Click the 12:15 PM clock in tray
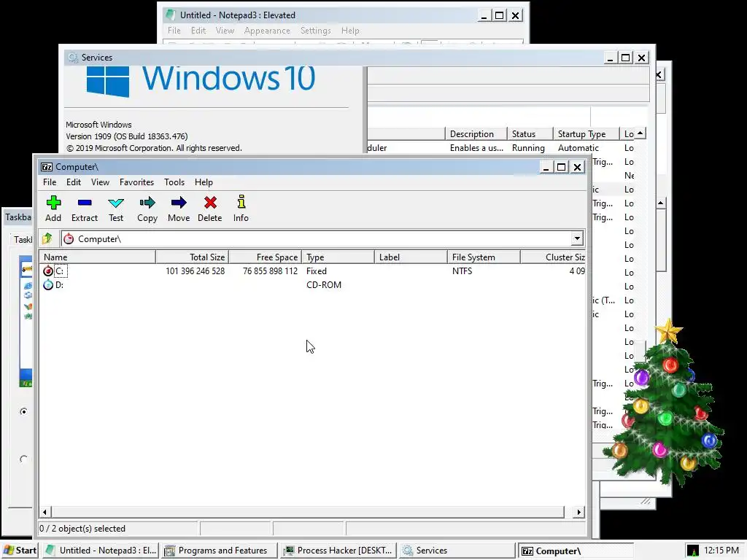The height and width of the screenshot is (560, 747). click(x=721, y=551)
